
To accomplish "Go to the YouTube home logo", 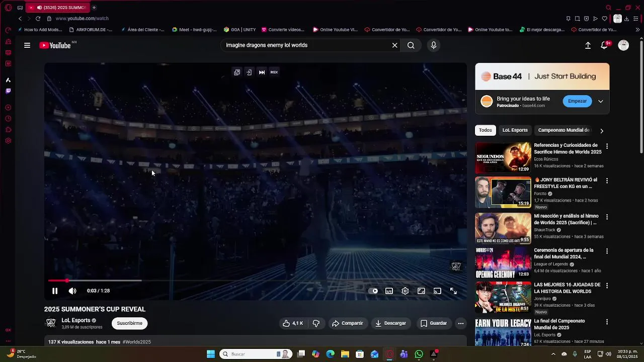I will pos(55,45).
